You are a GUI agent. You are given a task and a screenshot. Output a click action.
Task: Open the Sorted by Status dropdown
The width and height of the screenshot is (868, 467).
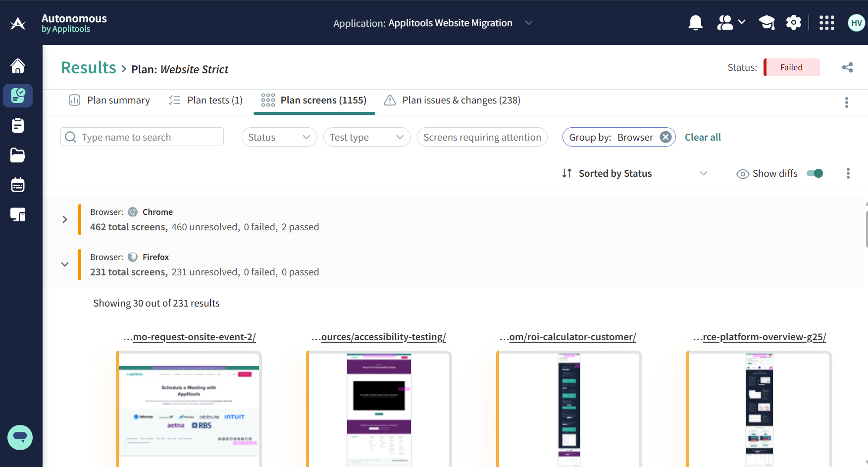[635, 173]
